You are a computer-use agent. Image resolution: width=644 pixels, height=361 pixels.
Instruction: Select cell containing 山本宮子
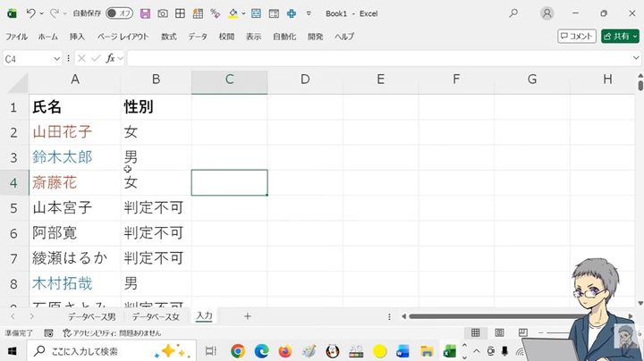(x=75, y=208)
